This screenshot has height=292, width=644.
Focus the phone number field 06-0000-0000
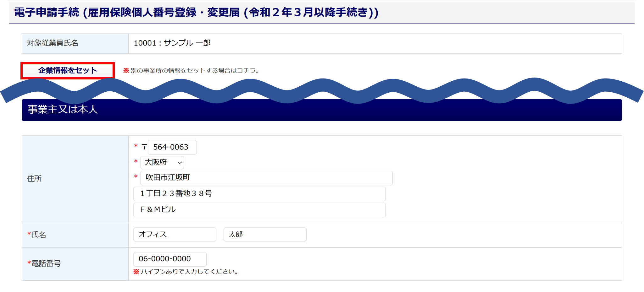tap(169, 259)
